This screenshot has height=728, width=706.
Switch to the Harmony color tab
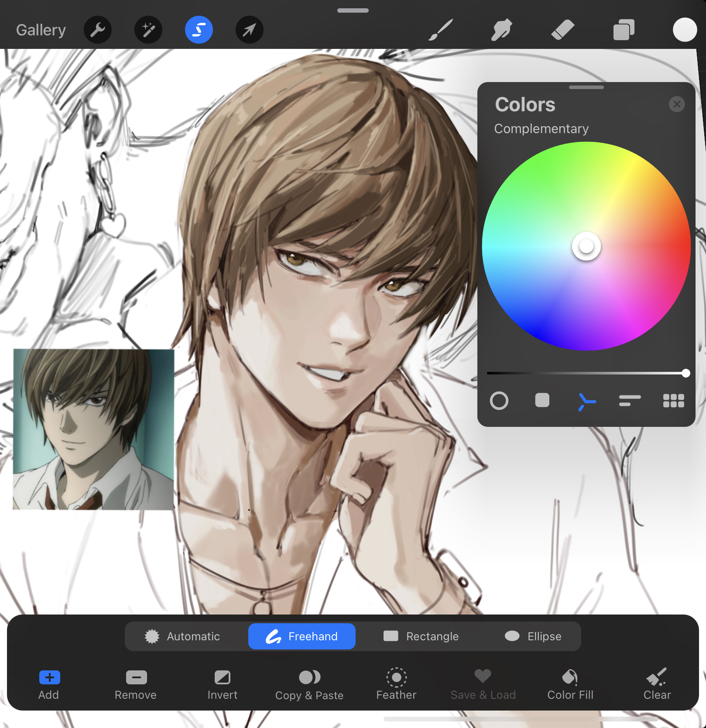[x=586, y=402]
